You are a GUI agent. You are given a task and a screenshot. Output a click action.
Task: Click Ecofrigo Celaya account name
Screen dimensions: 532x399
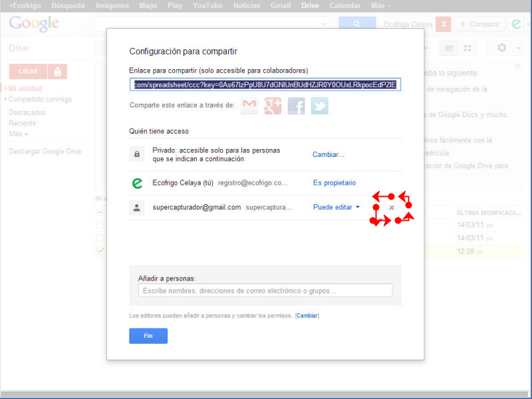408,24
